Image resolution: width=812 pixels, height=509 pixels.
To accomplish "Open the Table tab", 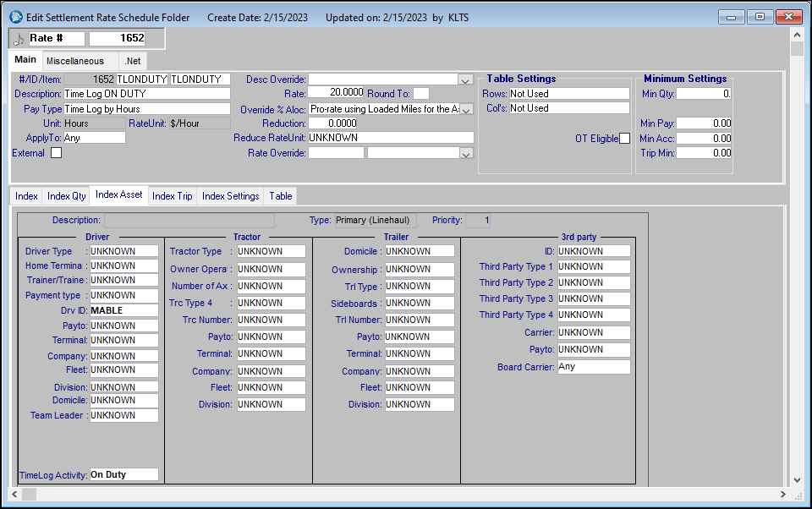I will point(281,196).
